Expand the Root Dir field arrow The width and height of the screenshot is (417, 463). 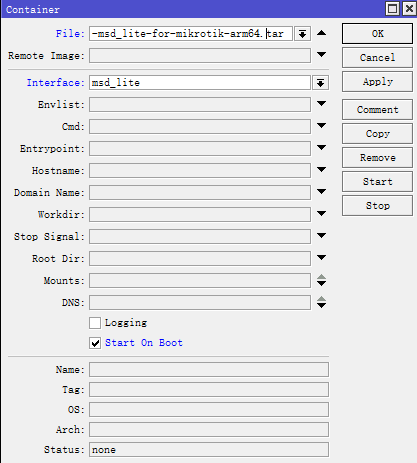(321, 258)
